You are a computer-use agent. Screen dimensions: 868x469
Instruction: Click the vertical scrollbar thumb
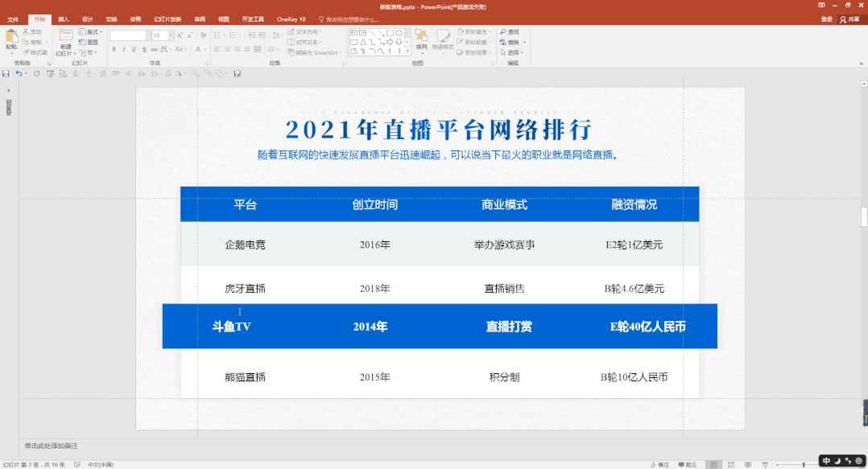[x=864, y=217]
